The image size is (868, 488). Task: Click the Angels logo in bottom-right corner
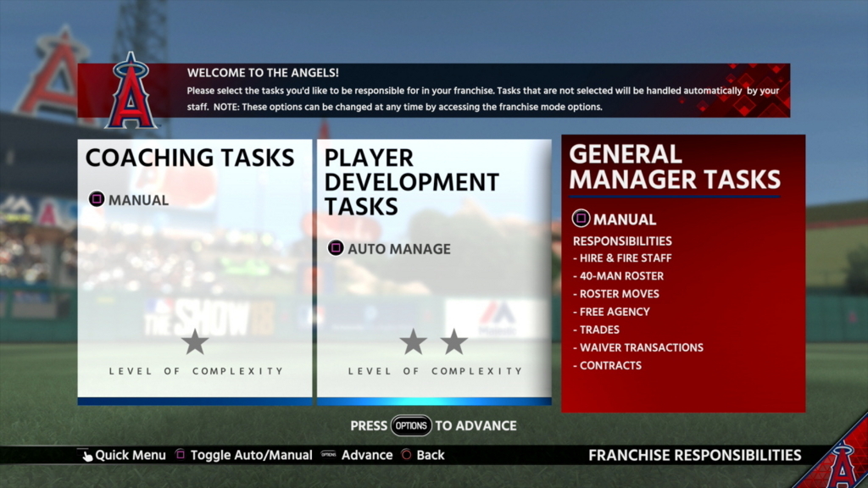click(842, 463)
